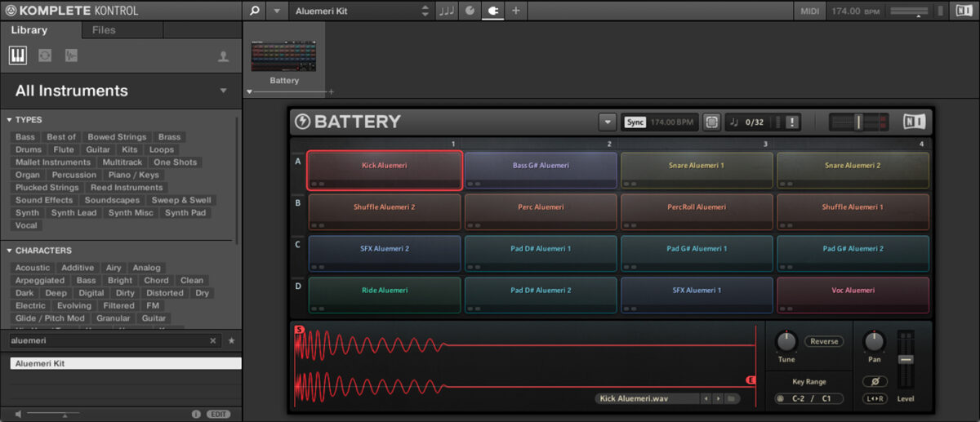Open sample folder icon
Image resolution: width=980 pixels, height=422 pixels.
click(x=733, y=398)
